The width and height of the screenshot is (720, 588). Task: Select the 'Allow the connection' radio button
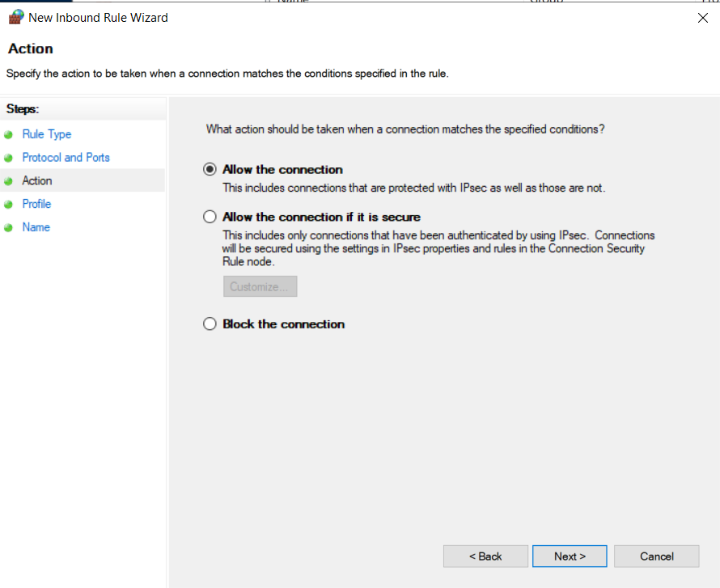pyautogui.click(x=210, y=170)
